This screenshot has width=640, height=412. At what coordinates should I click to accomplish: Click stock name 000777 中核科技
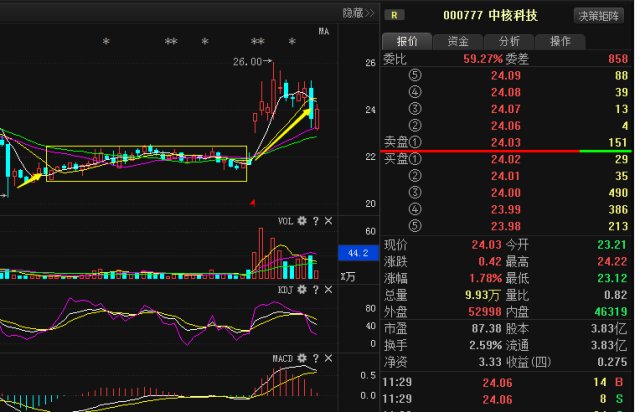click(490, 15)
